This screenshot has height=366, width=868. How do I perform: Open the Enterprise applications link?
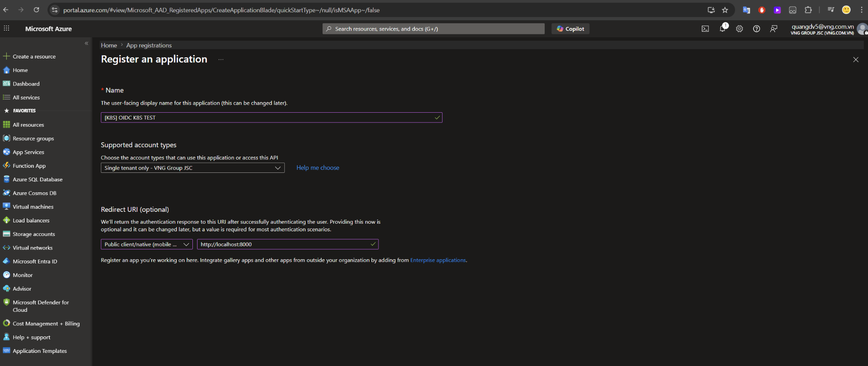[x=438, y=260]
